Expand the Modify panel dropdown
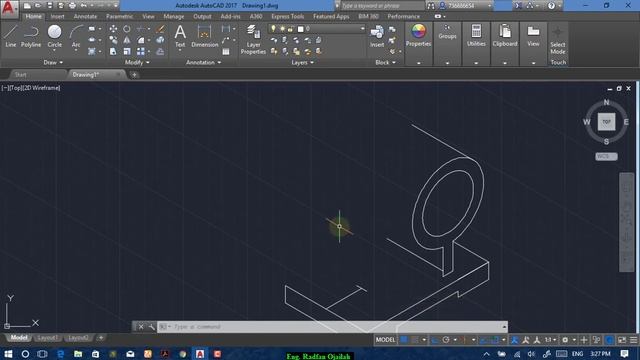Screen dimensions: 640x360 pos(137,62)
